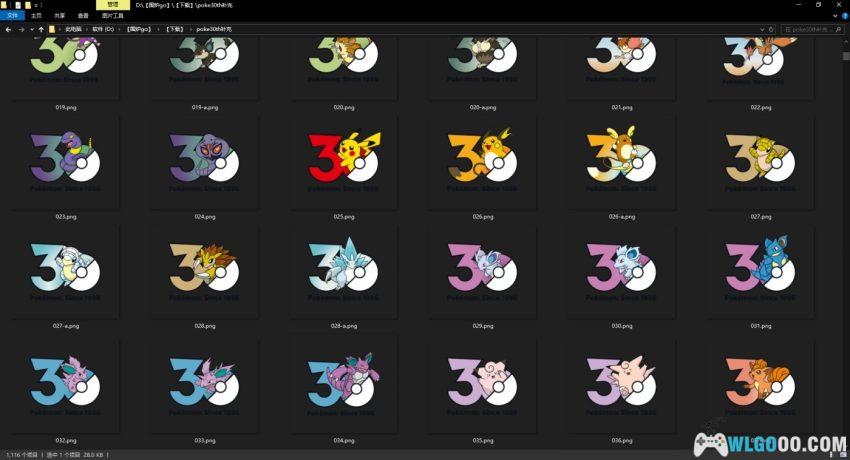This screenshot has height=460, width=850.
Task: Click 软件 (D:) in the address breadcrumb
Action: [103, 29]
